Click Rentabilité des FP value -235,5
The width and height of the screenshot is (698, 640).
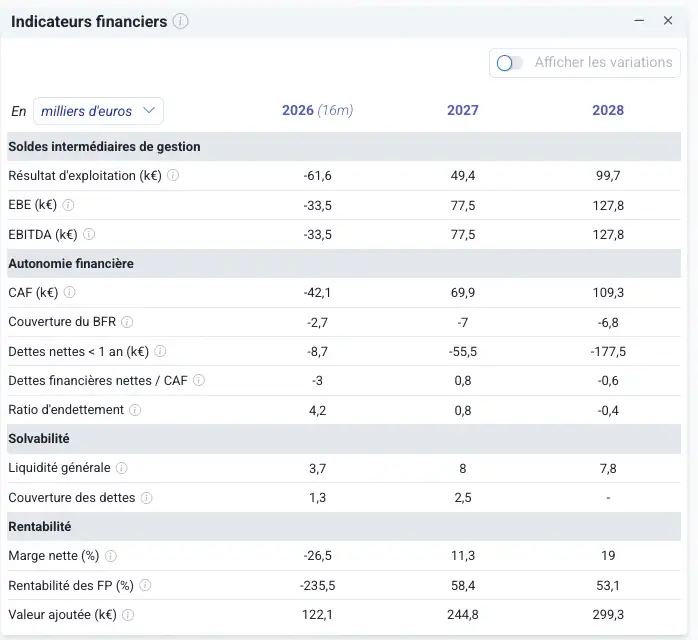coord(317,585)
